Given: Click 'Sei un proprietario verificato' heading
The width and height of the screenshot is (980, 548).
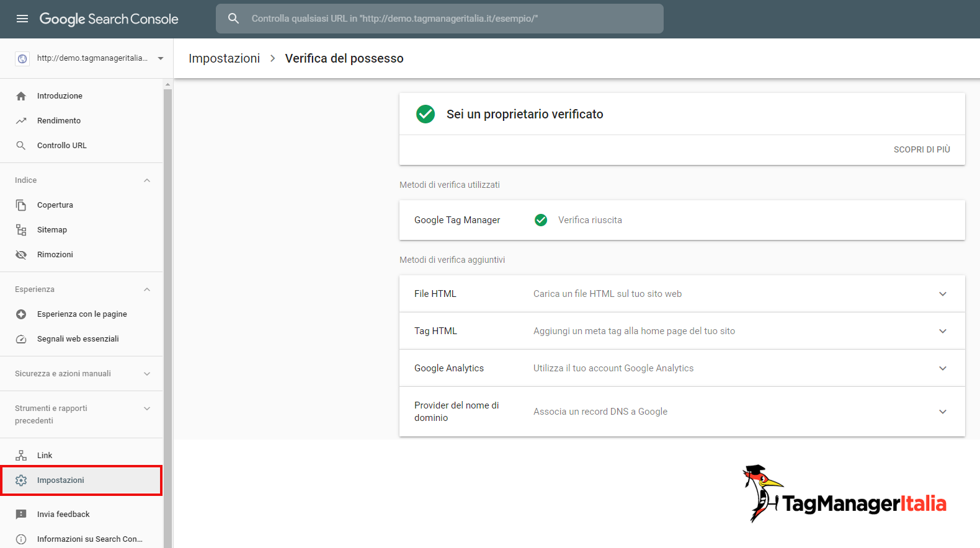Looking at the screenshot, I should pyautogui.click(x=525, y=114).
